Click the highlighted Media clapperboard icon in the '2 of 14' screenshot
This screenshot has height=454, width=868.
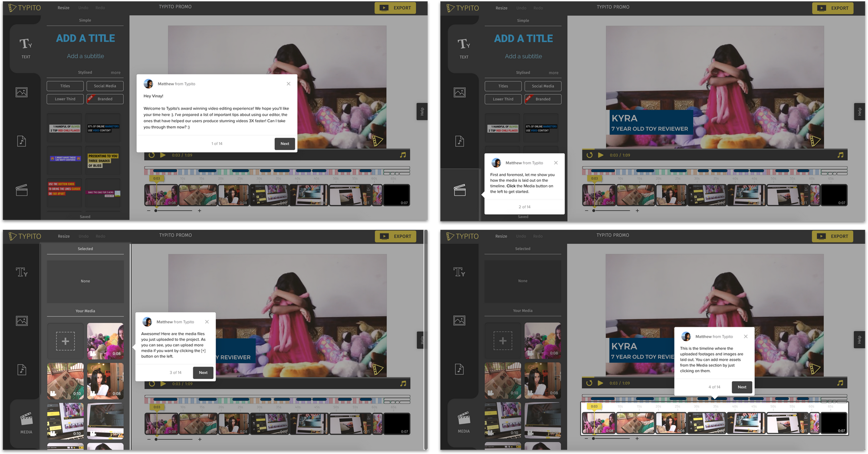[x=460, y=190]
